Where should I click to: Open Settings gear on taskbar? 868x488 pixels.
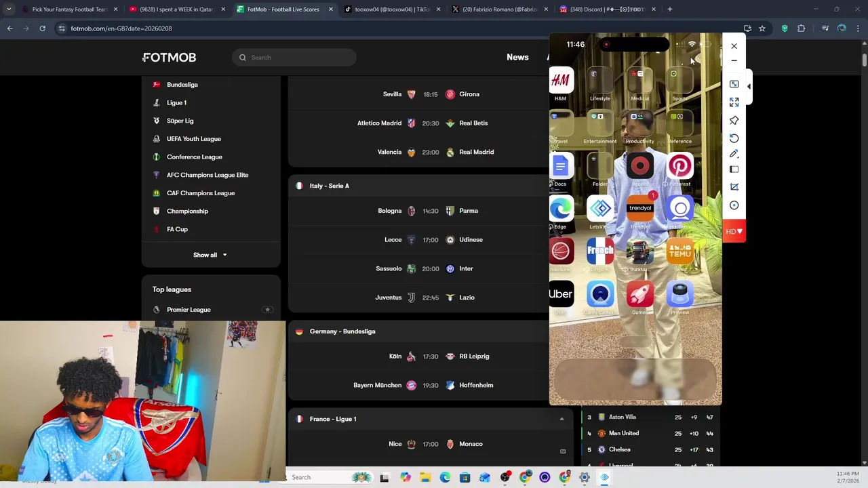(x=584, y=477)
